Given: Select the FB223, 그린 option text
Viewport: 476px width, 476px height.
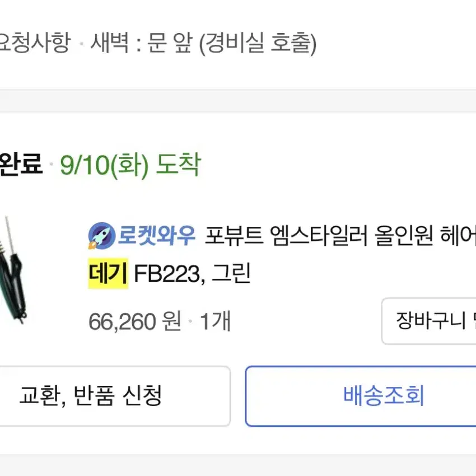Looking at the screenshot, I should (192, 273).
